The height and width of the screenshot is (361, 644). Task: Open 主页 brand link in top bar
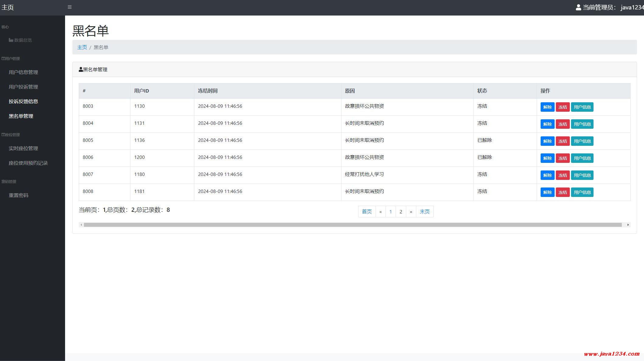(x=8, y=7)
